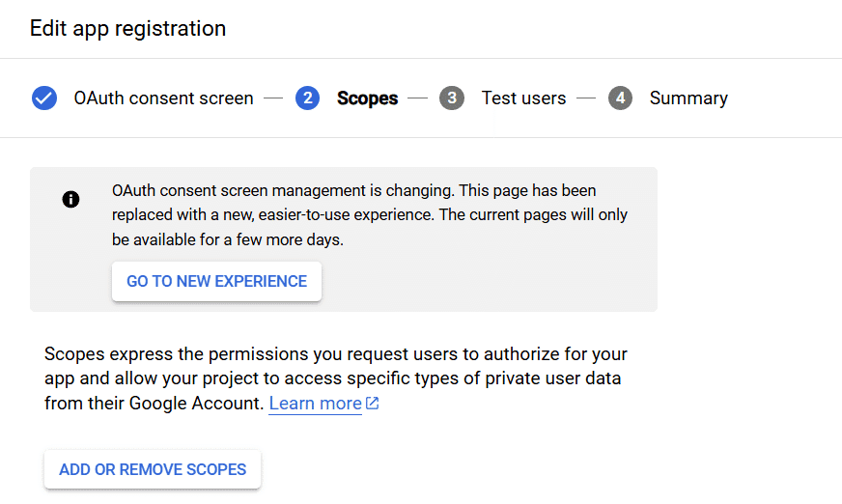
Task: Open the Summary step
Action: tap(688, 98)
